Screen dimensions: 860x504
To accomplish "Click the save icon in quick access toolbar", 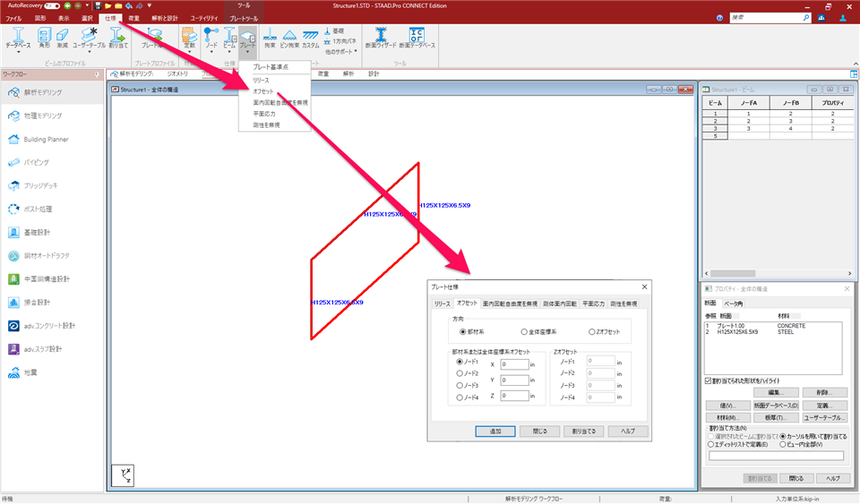I will tap(98, 6).
